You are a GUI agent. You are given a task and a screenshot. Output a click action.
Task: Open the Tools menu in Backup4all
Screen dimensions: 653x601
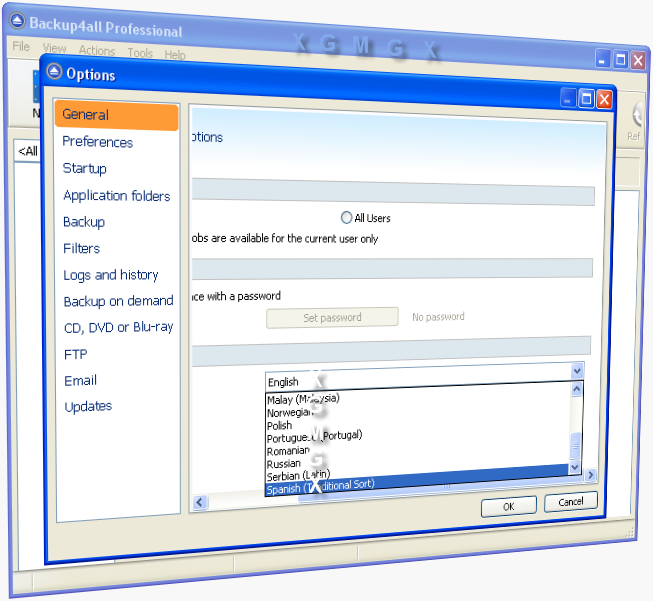point(140,53)
